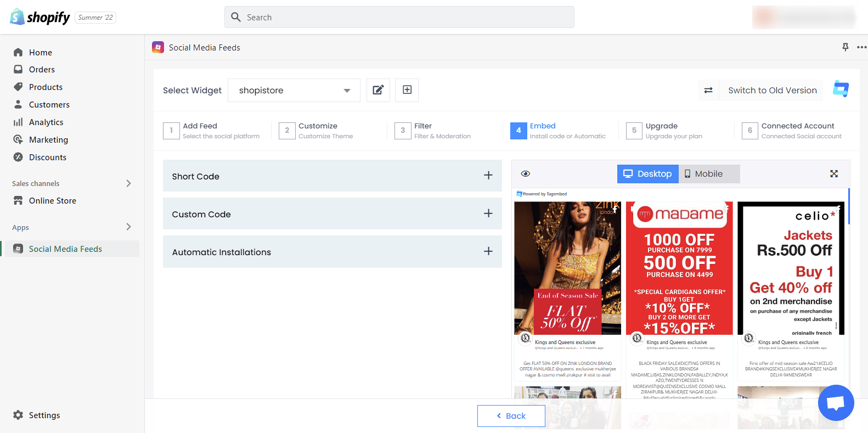Image resolution: width=868 pixels, height=433 pixels.
Task: Click the Tagembed logo icon top right
Action: pos(841,88)
